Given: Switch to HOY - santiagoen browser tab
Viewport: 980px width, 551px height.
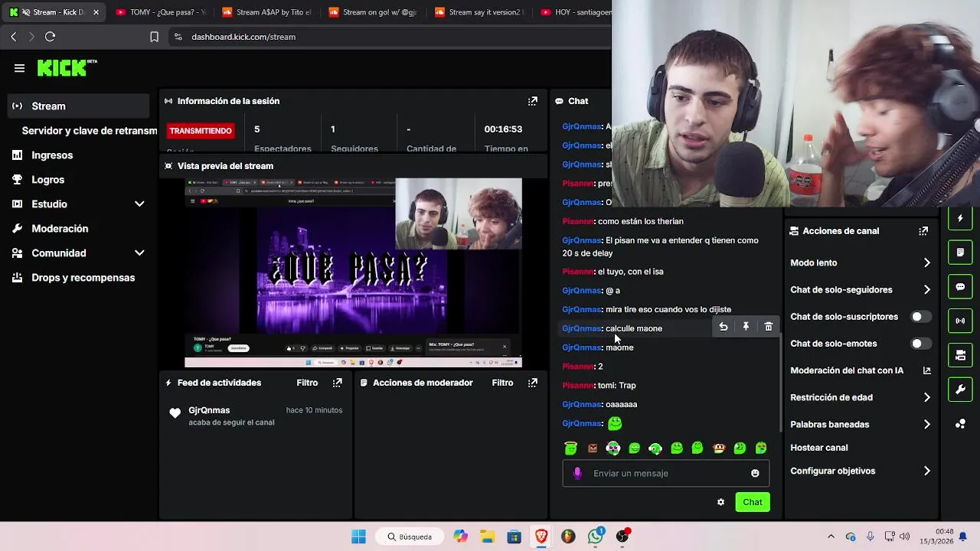Looking at the screenshot, I should 574,12.
